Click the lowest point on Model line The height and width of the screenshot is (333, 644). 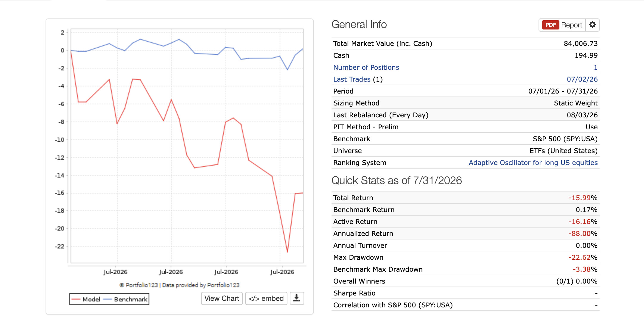287,252
